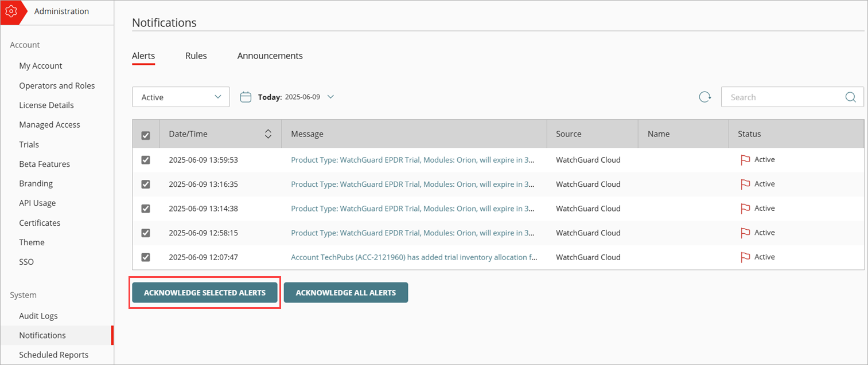
Task: Click Acknowledge All Alerts button
Action: tap(346, 292)
